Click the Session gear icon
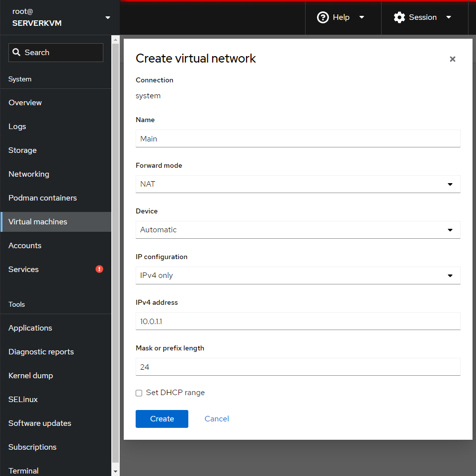The height and width of the screenshot is (476, 476). (399, 17)
